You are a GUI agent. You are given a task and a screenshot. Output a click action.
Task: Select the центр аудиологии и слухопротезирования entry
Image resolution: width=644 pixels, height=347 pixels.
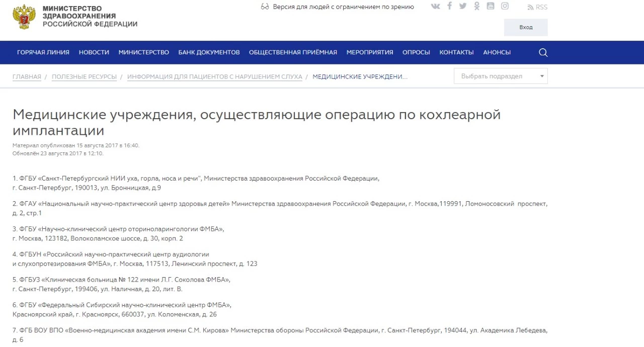(x=135, y=259)
